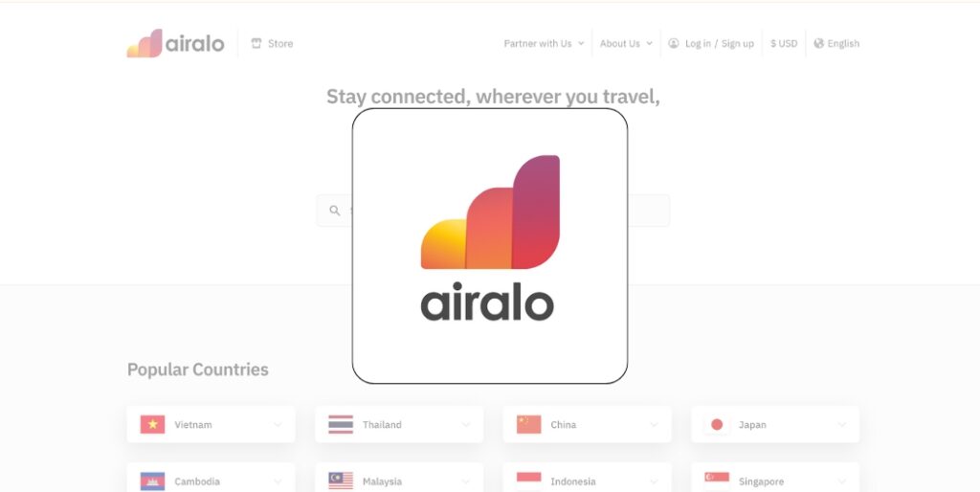This screenshot has height=492, width=980.
Task: Switch language from English
Action: [x=843, y=43]
